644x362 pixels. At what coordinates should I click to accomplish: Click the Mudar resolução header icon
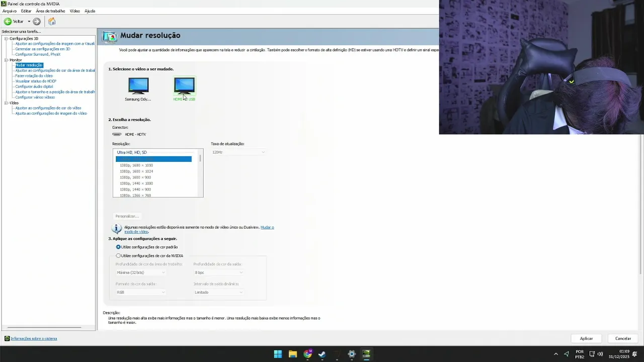(x=109, y=36)
